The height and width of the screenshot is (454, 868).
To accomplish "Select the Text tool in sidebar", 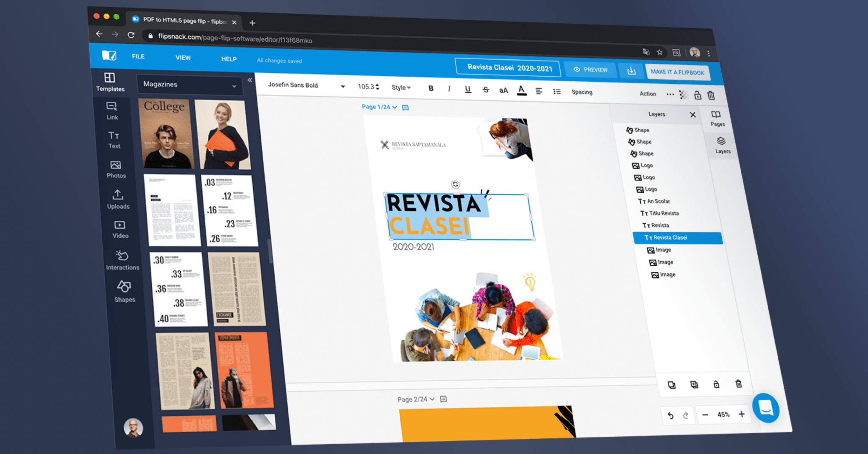I will click(x=114, y=140).
